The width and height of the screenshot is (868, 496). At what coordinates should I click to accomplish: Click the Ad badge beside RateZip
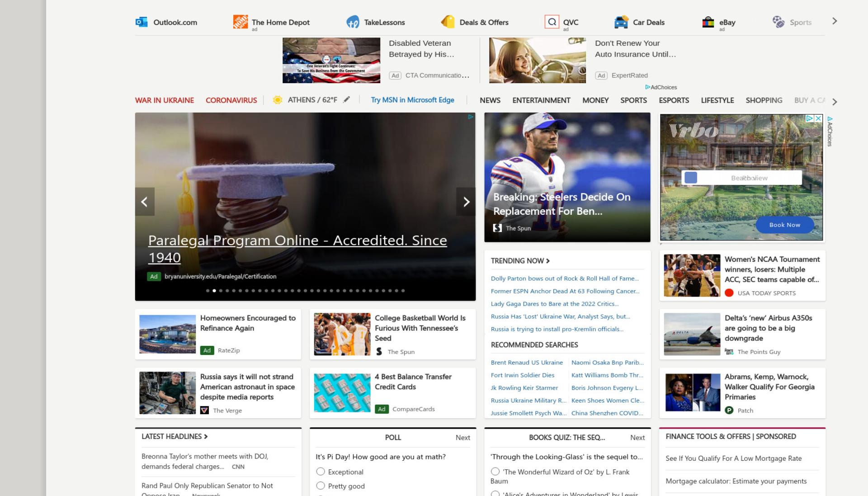click(x=207, y=350)
